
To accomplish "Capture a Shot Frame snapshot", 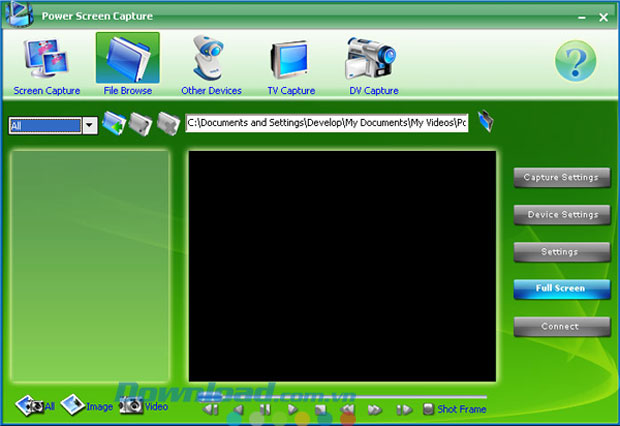I will pos(454,409).
